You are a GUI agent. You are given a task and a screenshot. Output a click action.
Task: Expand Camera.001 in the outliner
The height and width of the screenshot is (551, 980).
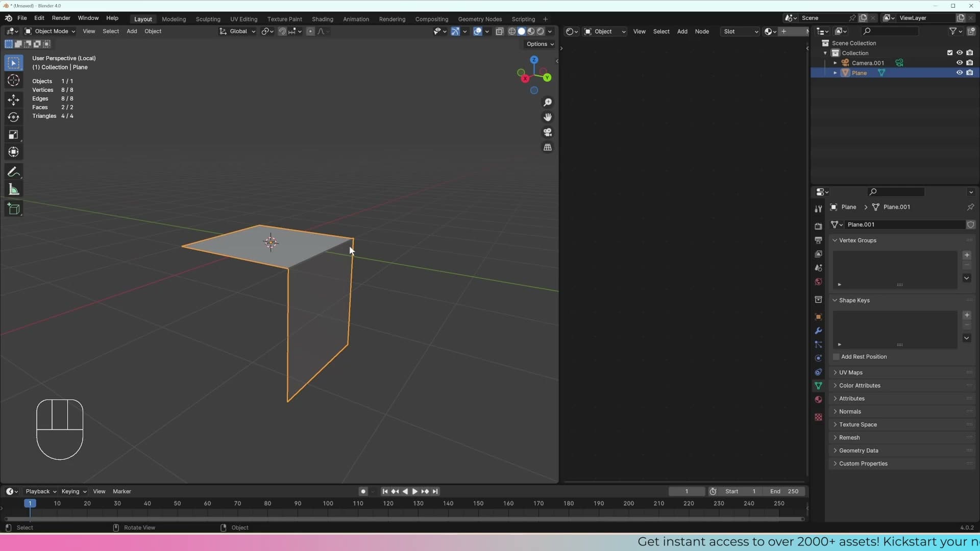coord(836,63)
